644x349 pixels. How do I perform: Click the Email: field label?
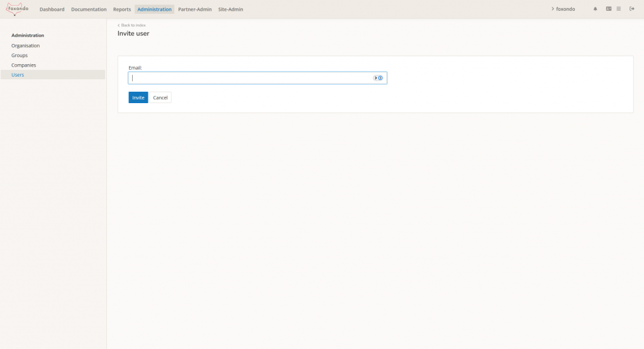(x=135, y=68)
